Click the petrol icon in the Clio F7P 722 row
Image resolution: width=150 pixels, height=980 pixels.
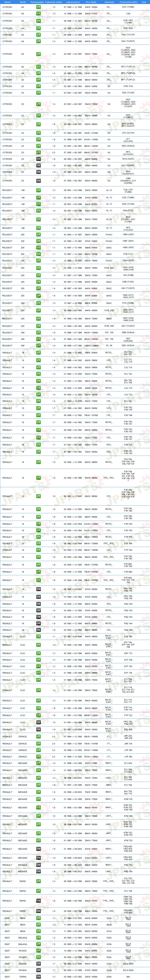coord(39,716)
